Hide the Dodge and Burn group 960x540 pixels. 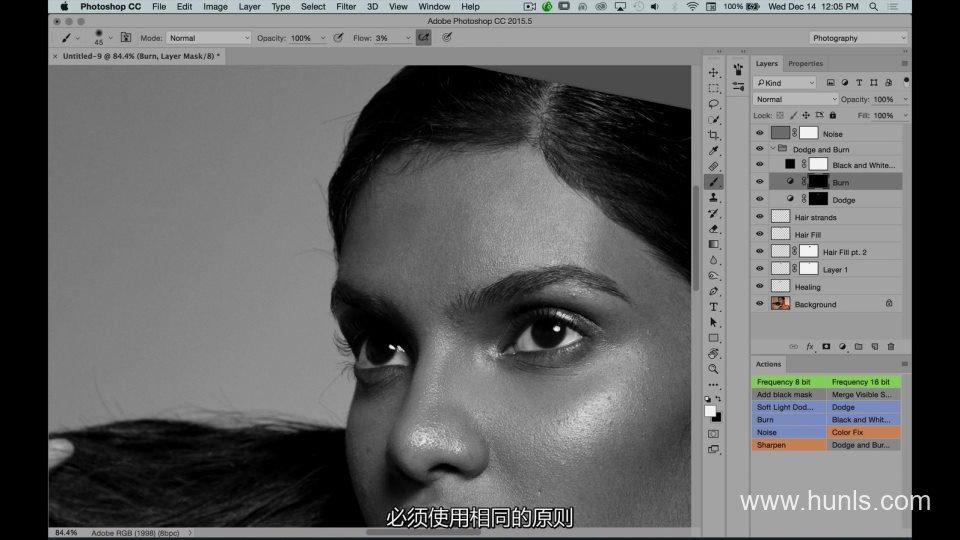pyautogui.click(x=760, y=149)
